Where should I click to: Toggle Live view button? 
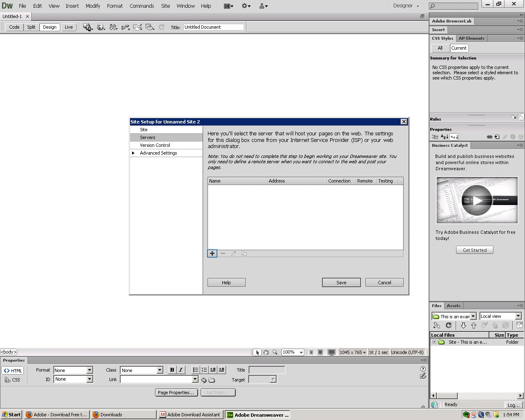click(x=68, y=27)
